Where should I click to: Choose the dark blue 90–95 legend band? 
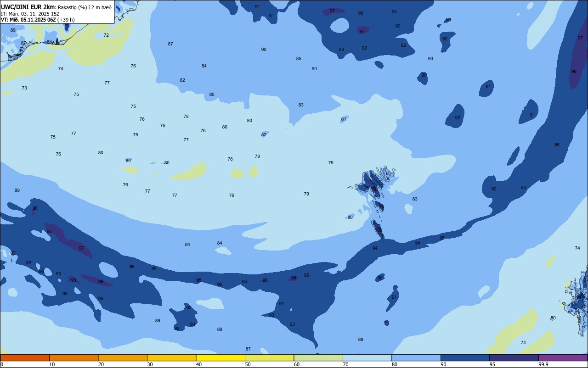click(465, 357)
